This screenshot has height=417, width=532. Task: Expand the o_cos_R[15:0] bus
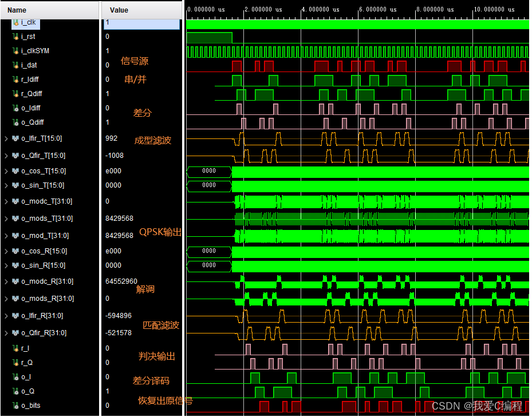coord(6,252)
